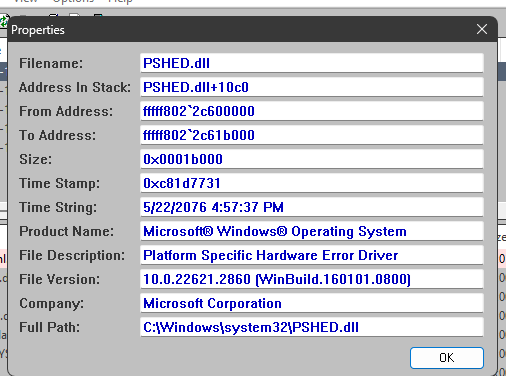Click the Address In Stack value field
The width and height of the screenshot is (506, 376).
point(312,87)
